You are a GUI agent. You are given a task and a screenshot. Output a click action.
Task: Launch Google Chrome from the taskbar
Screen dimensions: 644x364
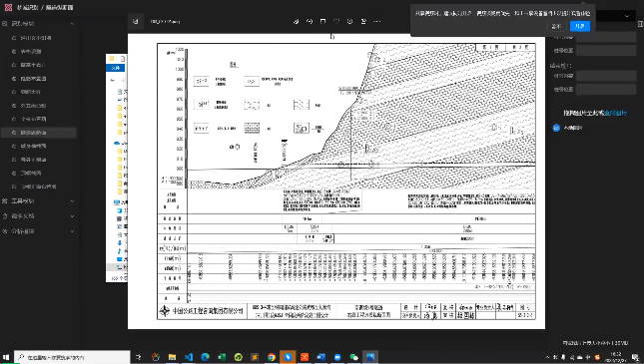(271, 357)
